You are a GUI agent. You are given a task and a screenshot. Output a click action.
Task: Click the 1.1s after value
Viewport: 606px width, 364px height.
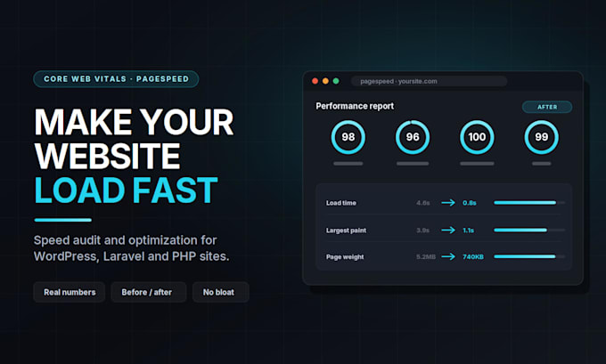tap(469, 231)
